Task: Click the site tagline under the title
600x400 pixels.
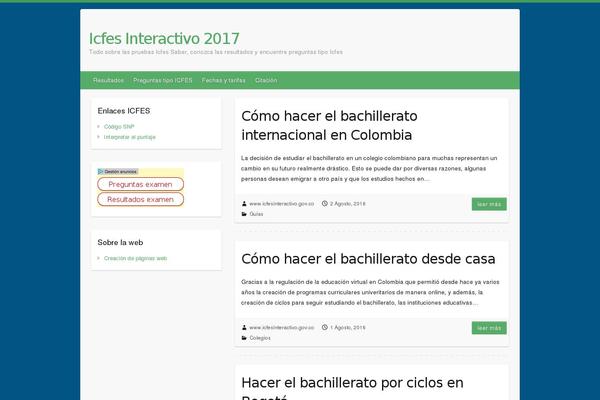Action: coord(216,52)
